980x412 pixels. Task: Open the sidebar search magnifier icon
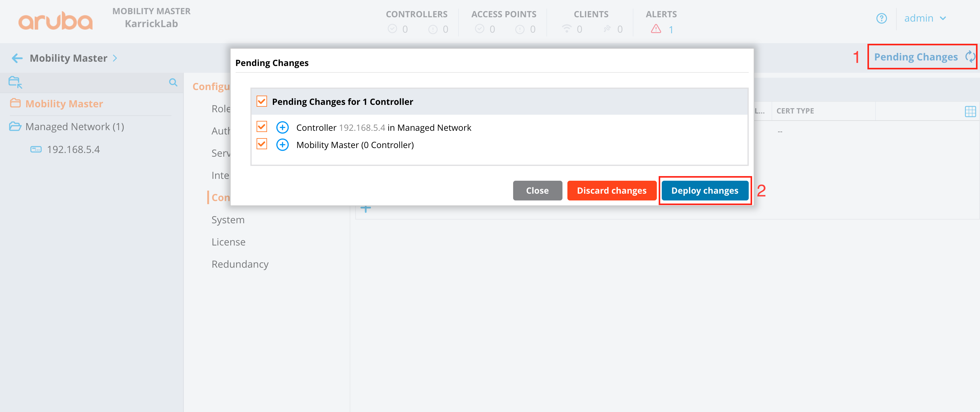click(x=173, y=82)
